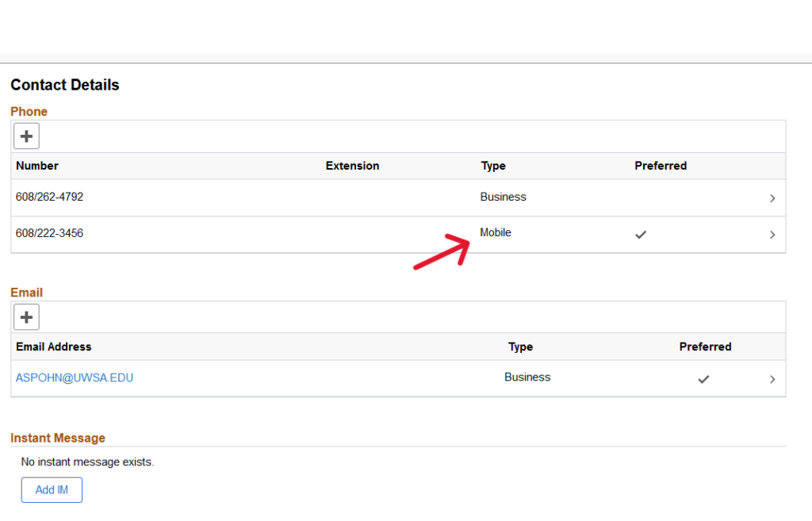Click the Preferred checkmark on the Mobile phone row
Screen dimensions: 812x521
(641, 235)
